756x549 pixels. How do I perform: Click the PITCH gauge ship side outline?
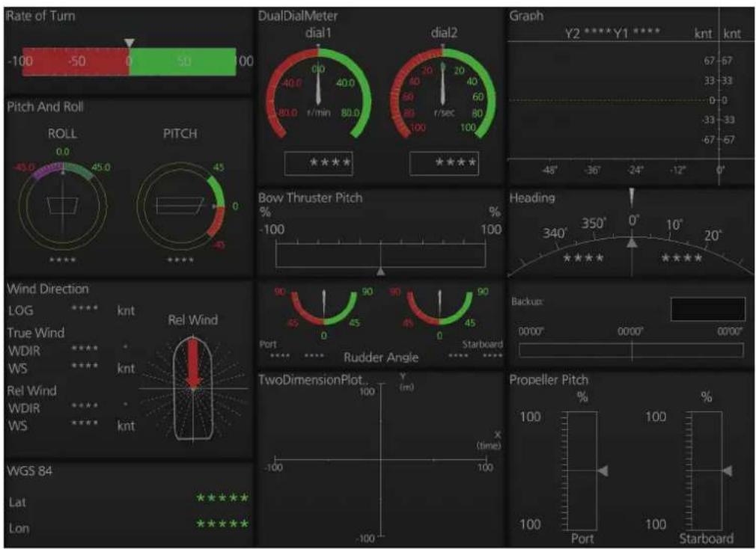click(180, 205)
